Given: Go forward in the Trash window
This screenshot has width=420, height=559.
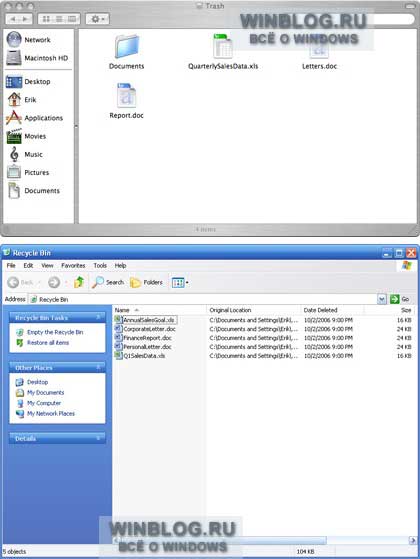Looking at the screenshot, I should point(25,19).
